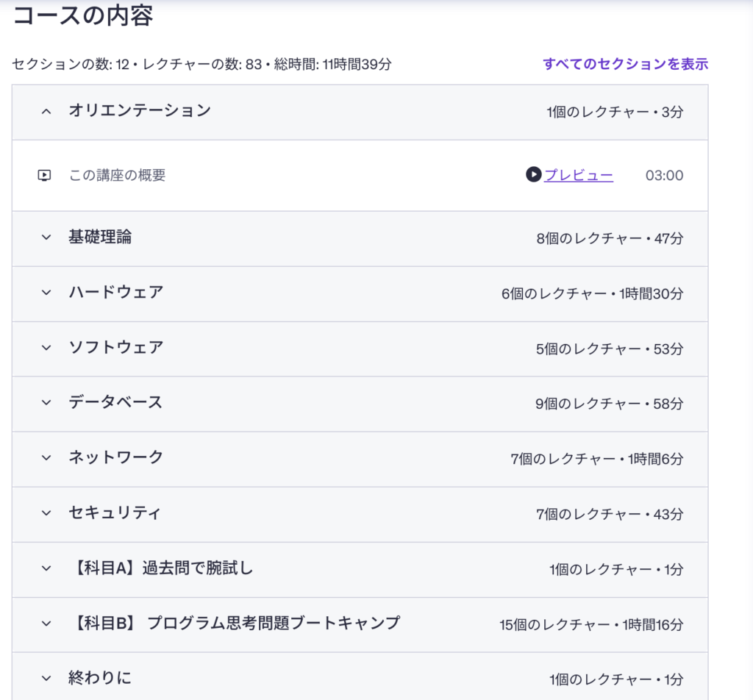
Task: Click すべてのセクションを表示 link
Action: click(625, 64)
